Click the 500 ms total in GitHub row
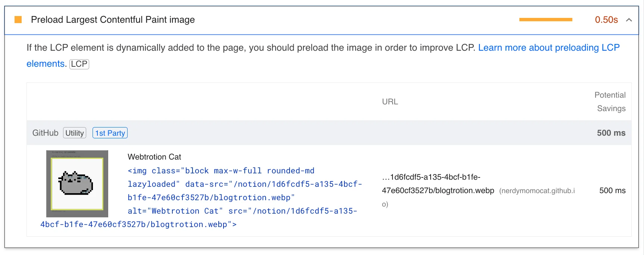 point(611,133)
